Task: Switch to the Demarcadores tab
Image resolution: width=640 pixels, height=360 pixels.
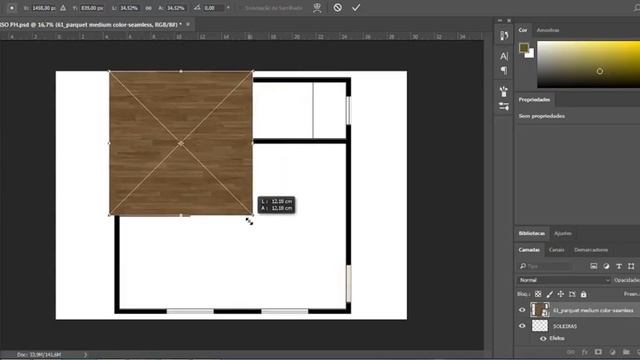Action: (591, 250)
